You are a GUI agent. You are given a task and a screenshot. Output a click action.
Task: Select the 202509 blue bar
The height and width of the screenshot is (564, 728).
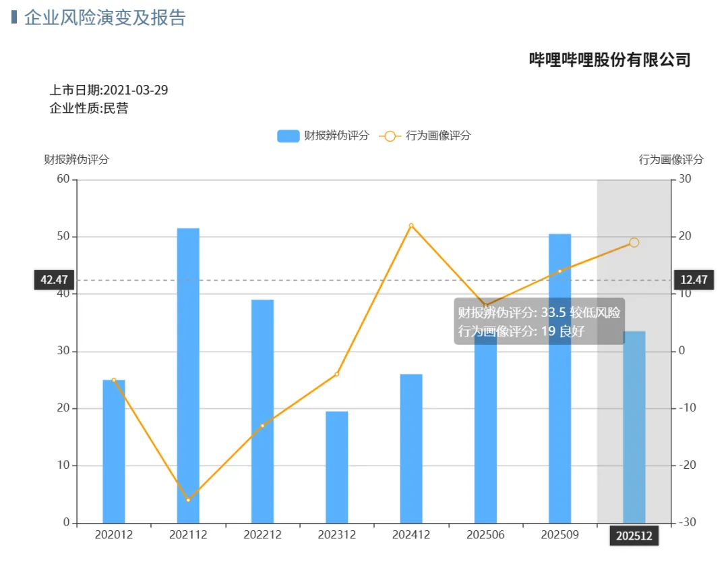pos(559,378)
